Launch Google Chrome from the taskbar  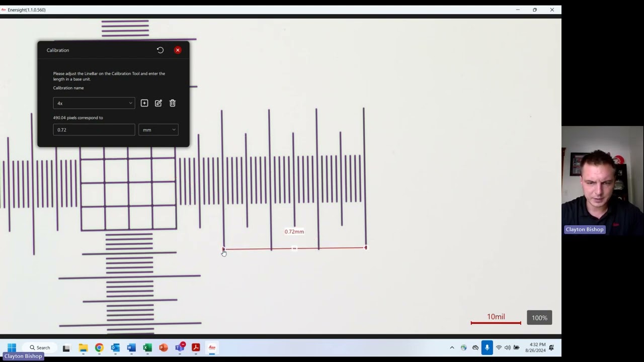tap(99, 347)
